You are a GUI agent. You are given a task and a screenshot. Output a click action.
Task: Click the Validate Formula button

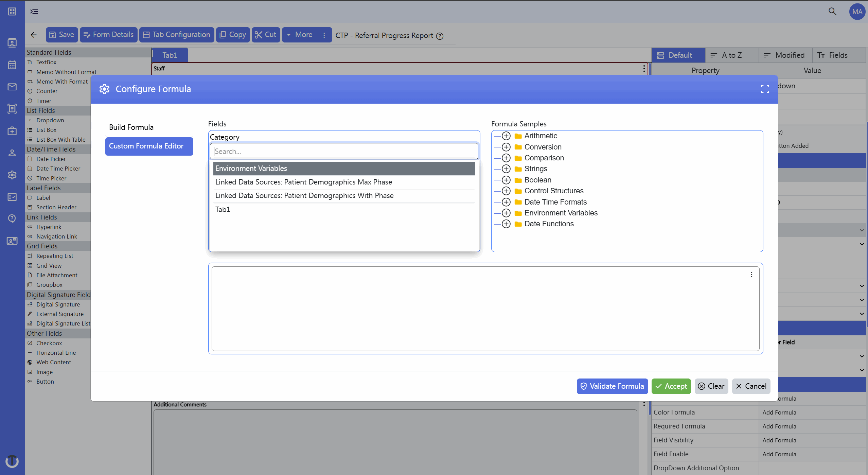click(x=612, y=386)
